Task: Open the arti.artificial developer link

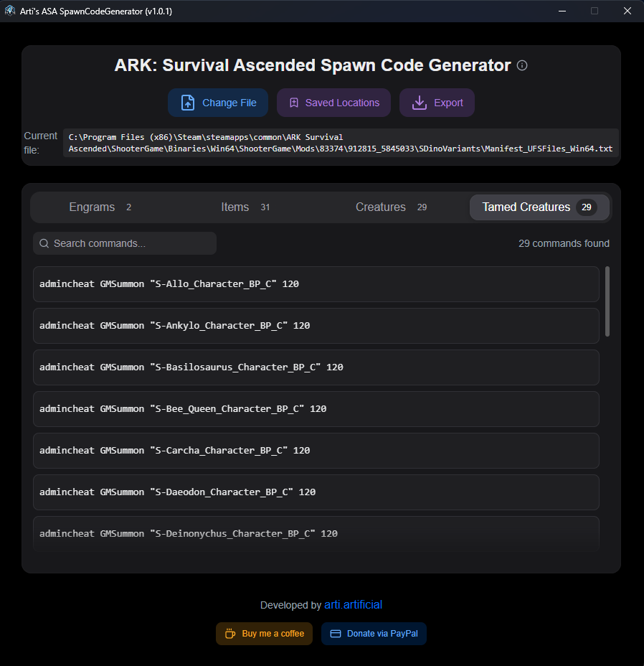Action: (354, 604)
